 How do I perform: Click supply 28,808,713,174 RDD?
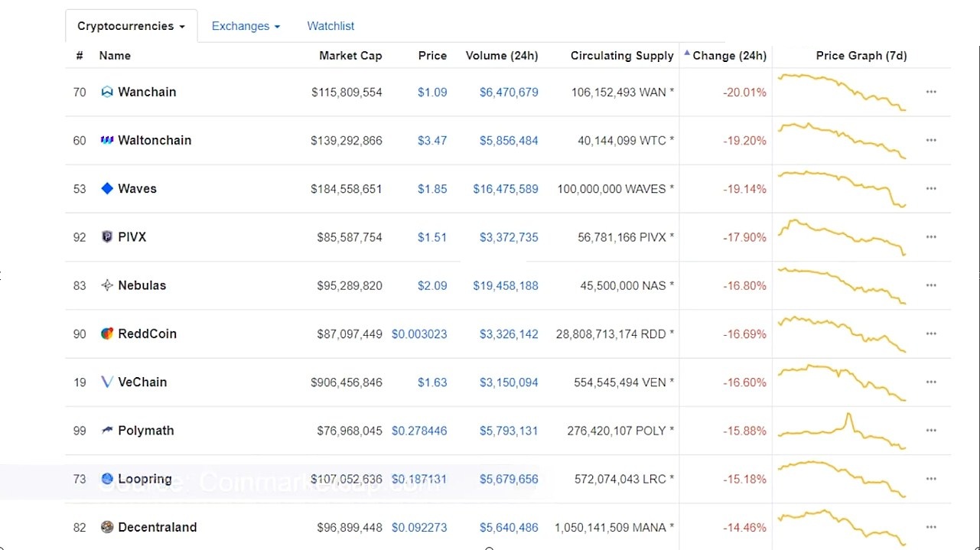click(615, 334)
